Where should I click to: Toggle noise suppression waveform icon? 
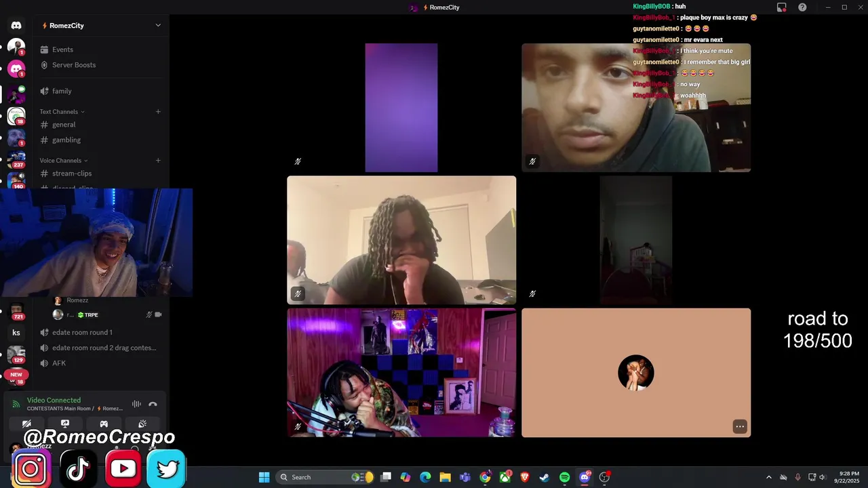(136, 404)
